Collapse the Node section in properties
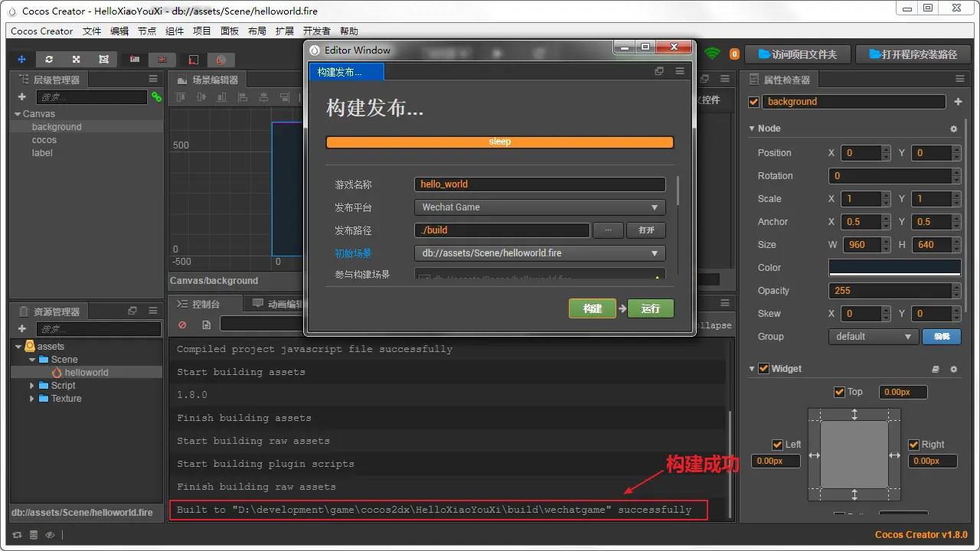Viewport: 980px width, 551px height. coord(752,129)
